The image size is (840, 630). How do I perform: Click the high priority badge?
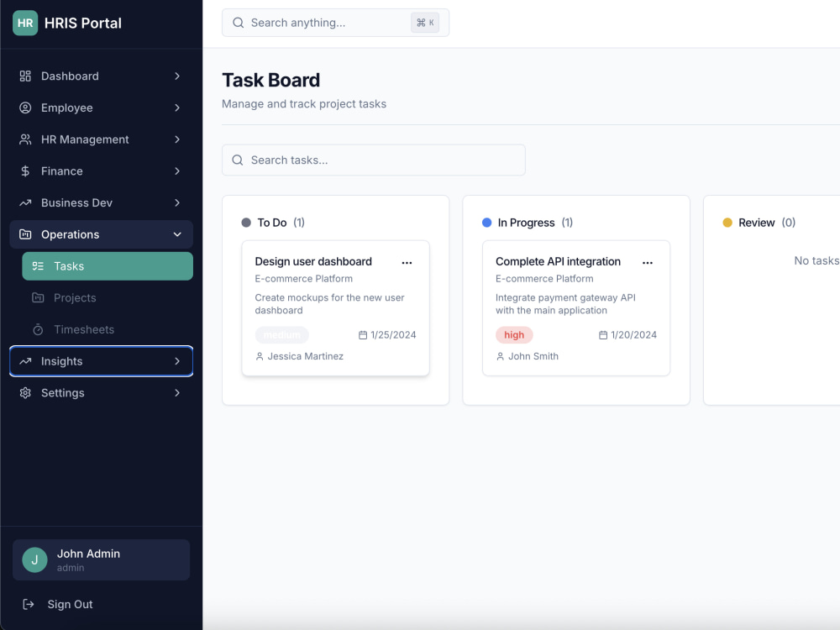click(x=514, y=335)
